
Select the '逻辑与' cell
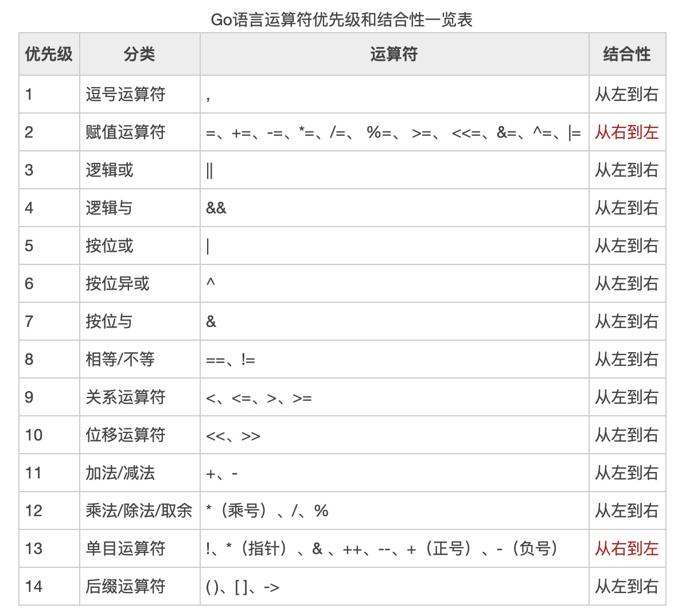click(x=139, y=208)
